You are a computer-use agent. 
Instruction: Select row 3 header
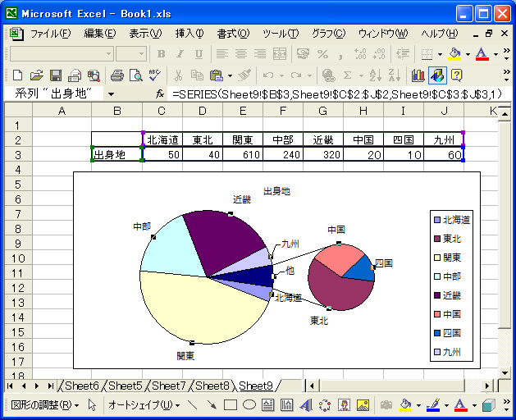[x=18, y=155]
